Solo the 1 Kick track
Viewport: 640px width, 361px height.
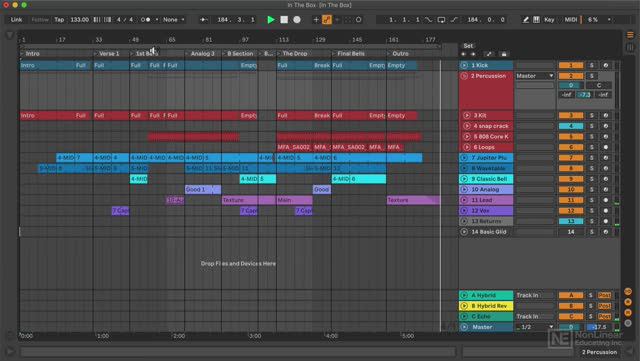591,65
